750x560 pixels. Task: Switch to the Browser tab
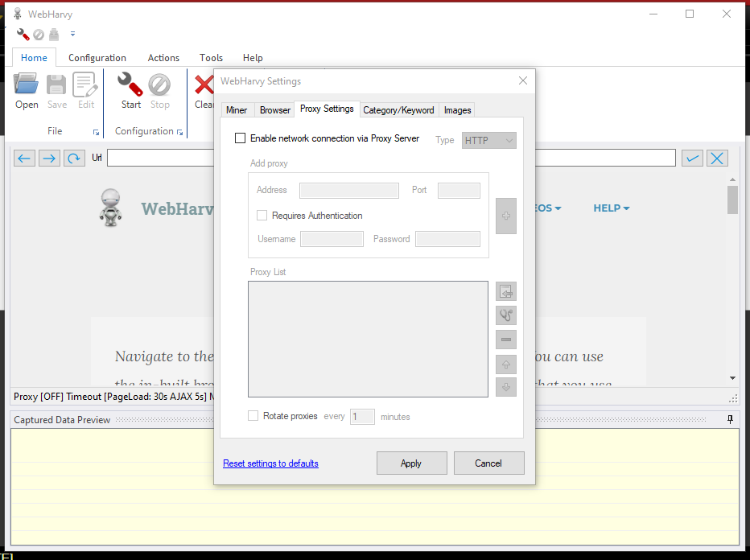tap(275, 110)
